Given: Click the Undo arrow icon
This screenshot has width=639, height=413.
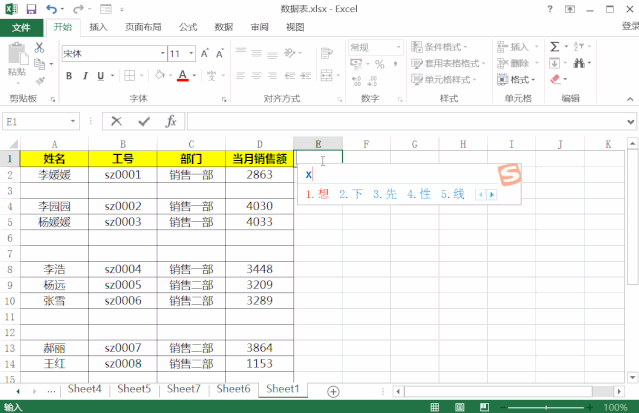Looking at the screenshot, I should click(x=51, y=9).
